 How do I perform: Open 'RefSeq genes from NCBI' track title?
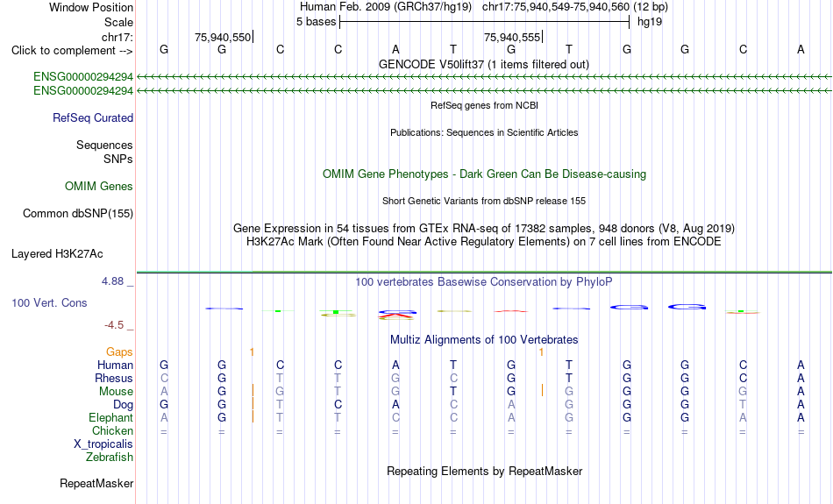(x=484, y=105)
